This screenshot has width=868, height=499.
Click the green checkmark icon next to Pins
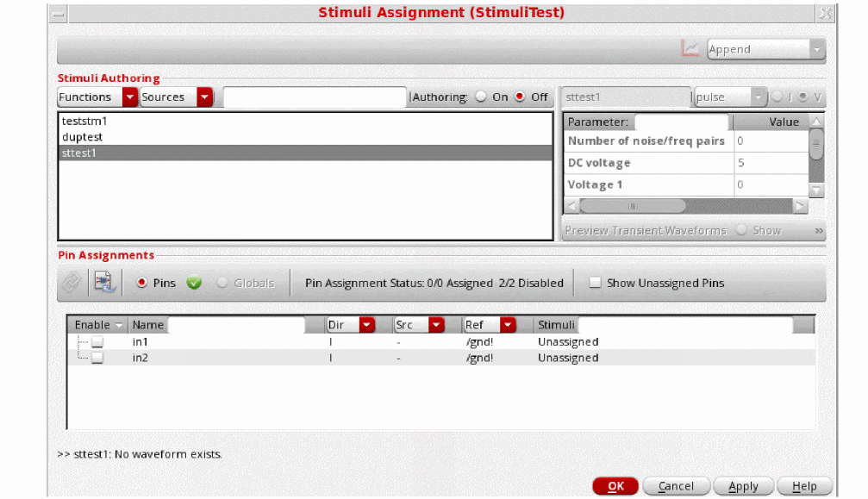pos(194,284)
